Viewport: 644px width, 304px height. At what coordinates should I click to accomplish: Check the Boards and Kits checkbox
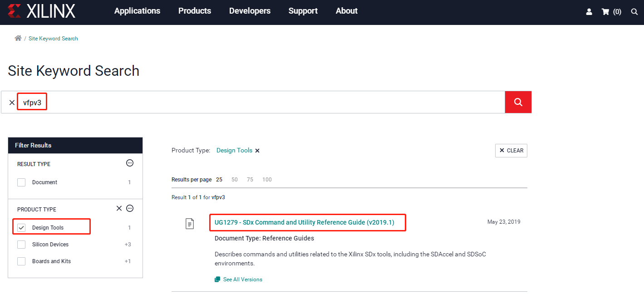click(x=21, y=261)
